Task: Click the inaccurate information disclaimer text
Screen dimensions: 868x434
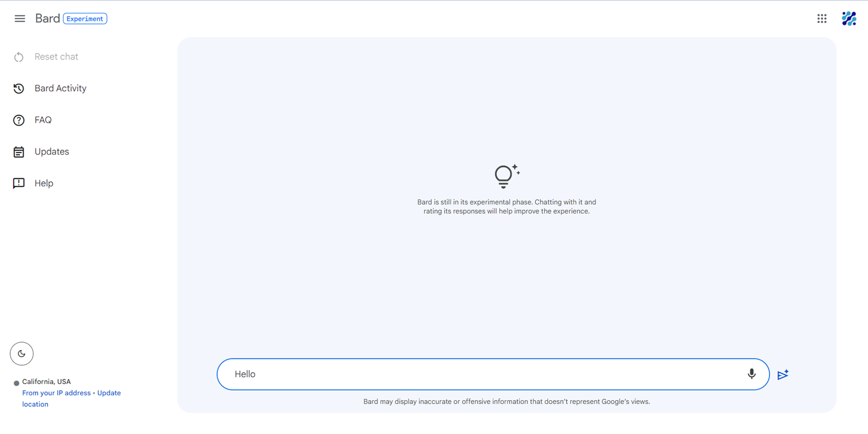Action: pos(507,402)
